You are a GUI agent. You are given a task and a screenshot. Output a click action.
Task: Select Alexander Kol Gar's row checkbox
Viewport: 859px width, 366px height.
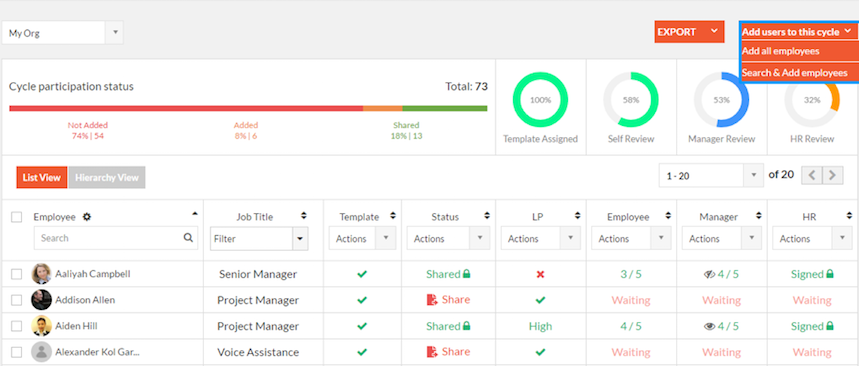(16, 352)
